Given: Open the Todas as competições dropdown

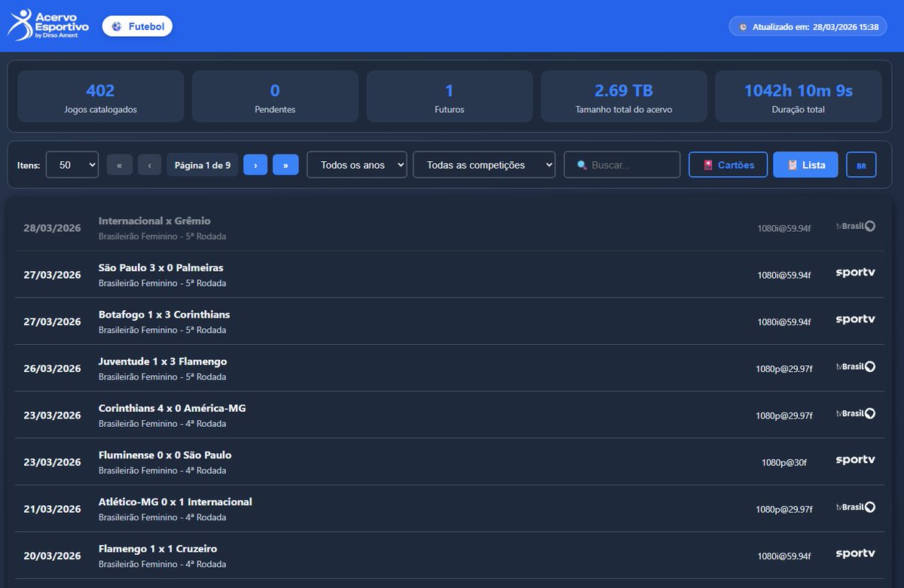Looking at the screenshot, I should point(484,165).
